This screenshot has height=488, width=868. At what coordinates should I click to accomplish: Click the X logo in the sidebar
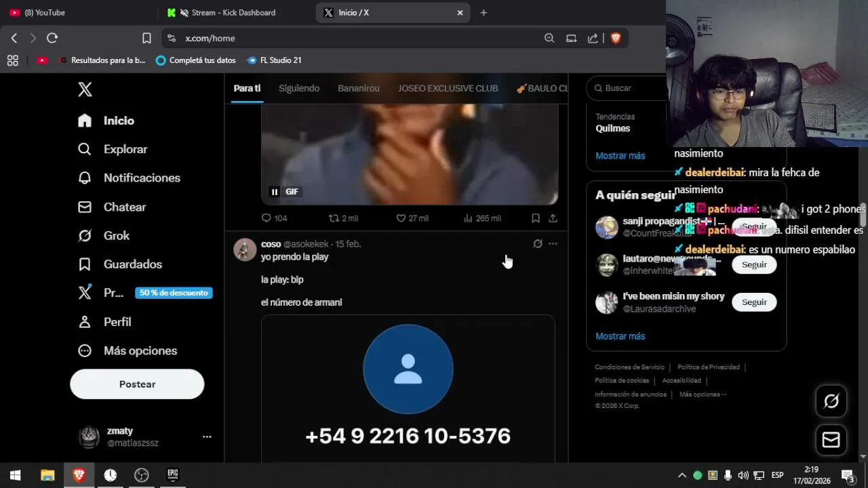coord(85,89)
